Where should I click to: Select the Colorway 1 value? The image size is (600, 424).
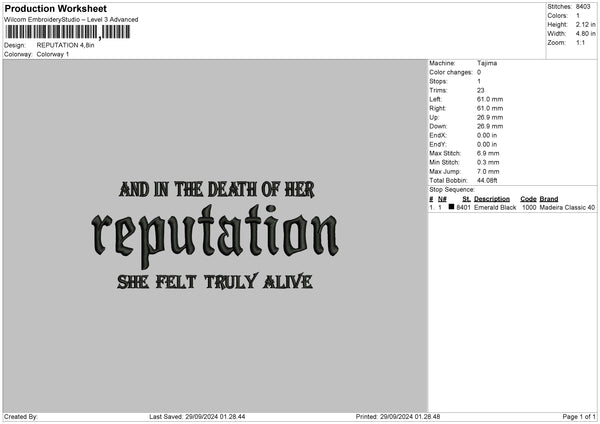tap(53, 54)
